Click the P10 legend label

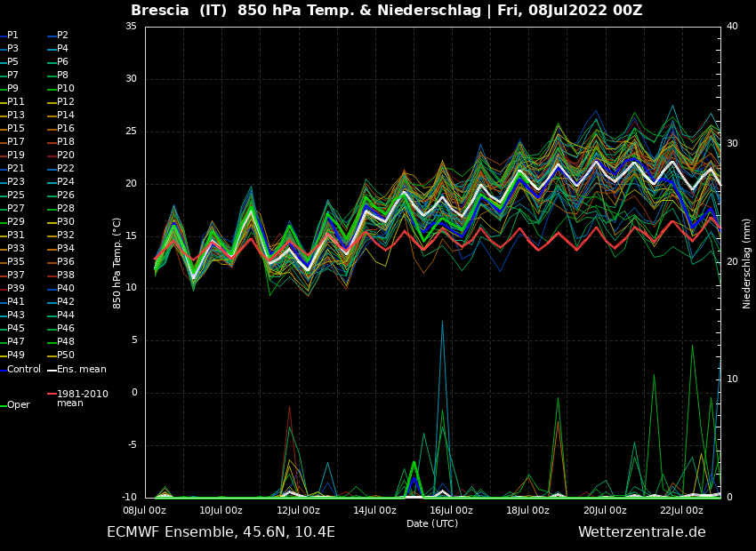pos(66,88)
